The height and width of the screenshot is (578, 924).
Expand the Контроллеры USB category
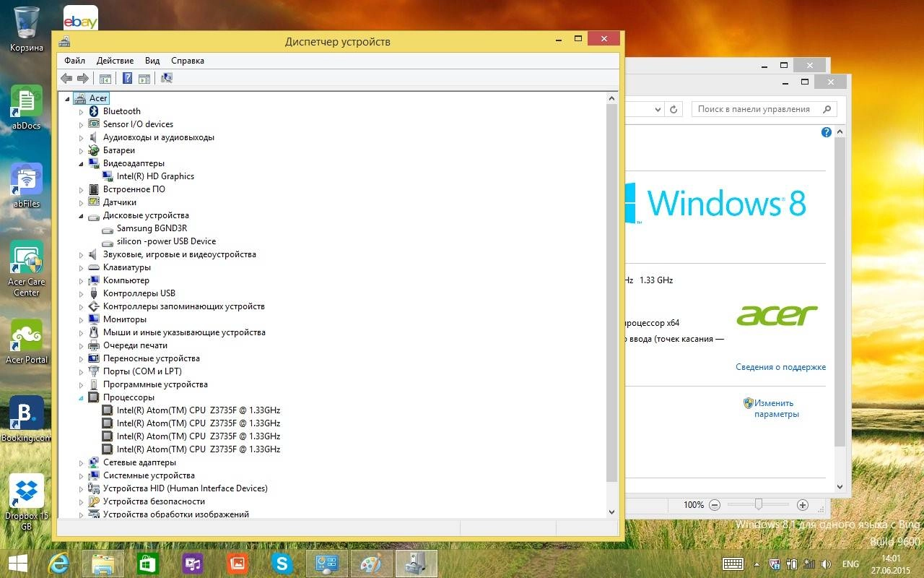click(82, 294)
